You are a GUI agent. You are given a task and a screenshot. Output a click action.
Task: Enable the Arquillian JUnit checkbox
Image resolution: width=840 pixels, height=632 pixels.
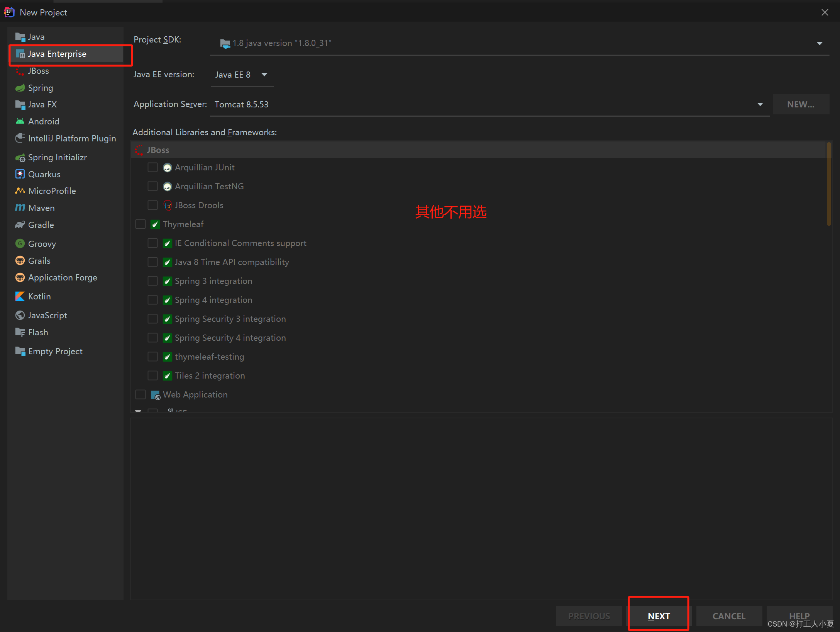pos(152,167)
